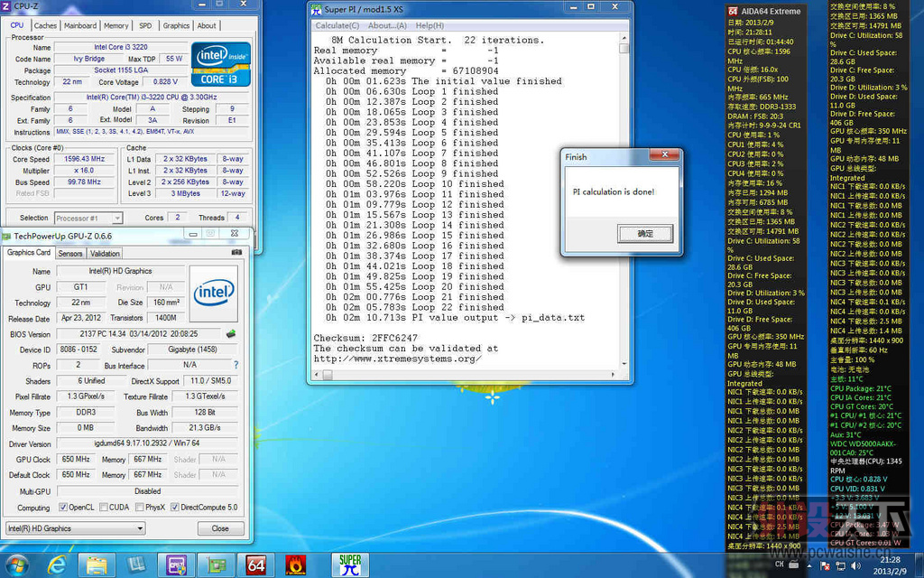Open the Caches tab in CPU-Z

point(45,25)
